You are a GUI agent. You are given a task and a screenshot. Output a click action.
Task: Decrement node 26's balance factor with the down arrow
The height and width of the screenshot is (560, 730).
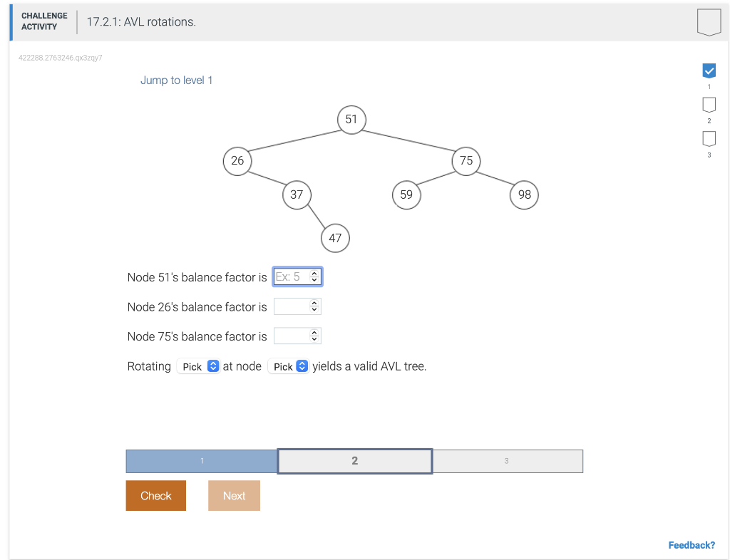click(316, 309)
